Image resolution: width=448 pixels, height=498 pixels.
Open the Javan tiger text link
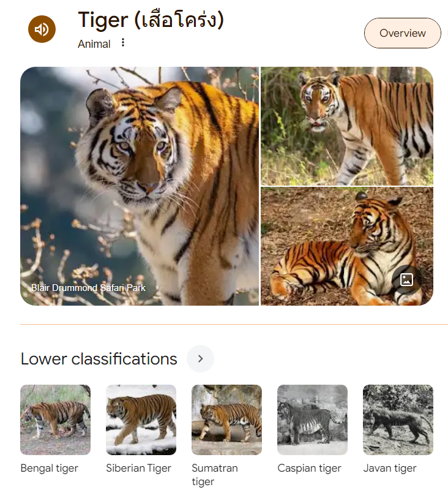coord(390,468)
